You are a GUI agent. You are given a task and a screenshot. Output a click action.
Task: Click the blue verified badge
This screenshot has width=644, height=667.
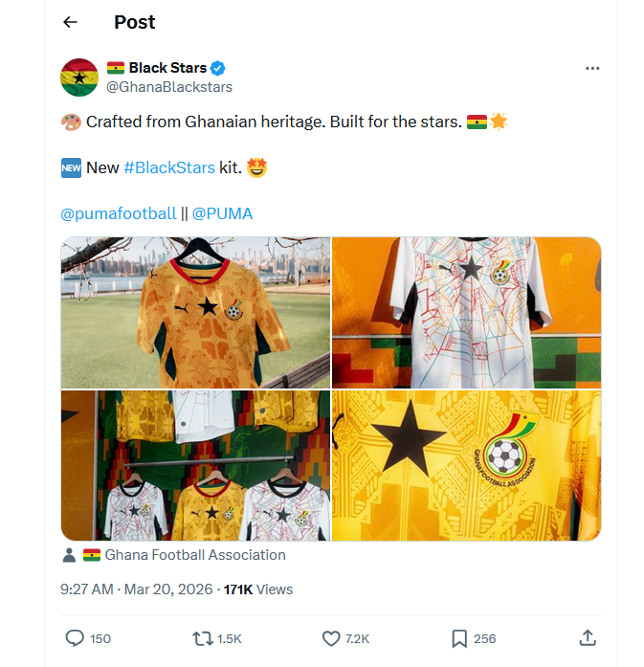(218, 68)
